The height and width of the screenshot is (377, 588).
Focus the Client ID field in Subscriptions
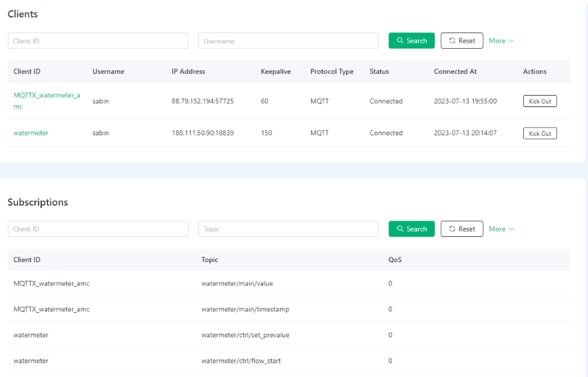pos(98,229)
